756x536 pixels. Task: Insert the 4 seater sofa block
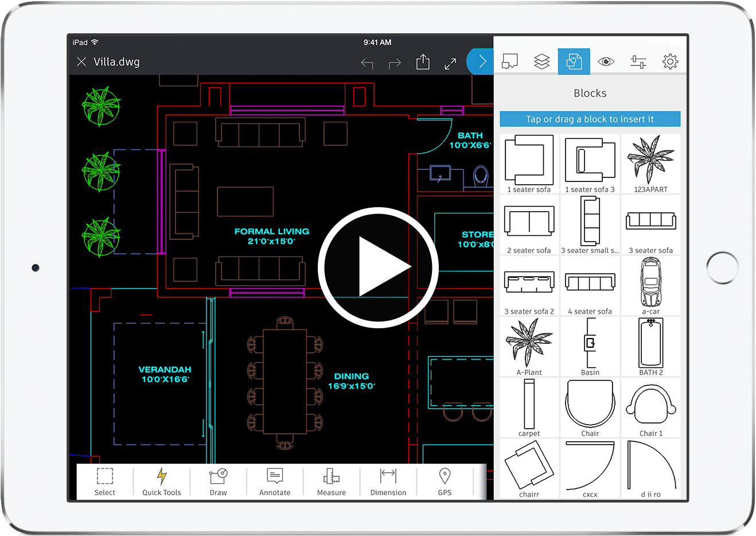590,286
